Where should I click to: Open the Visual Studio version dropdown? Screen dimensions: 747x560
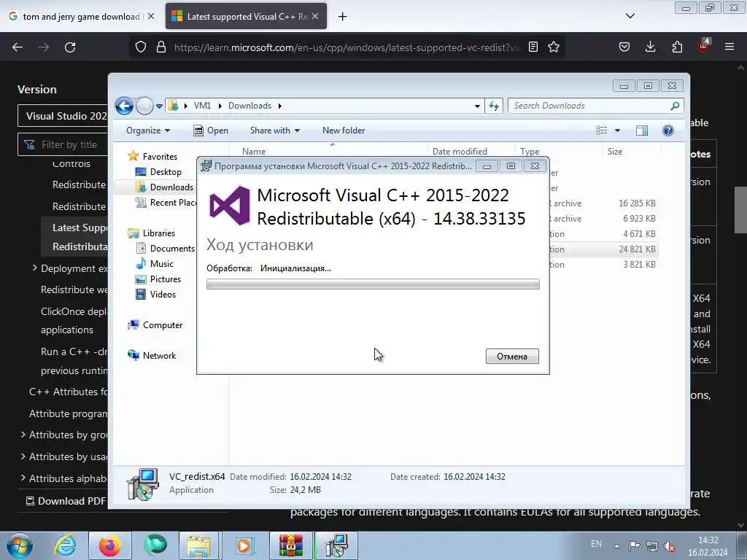pos(63,116)
